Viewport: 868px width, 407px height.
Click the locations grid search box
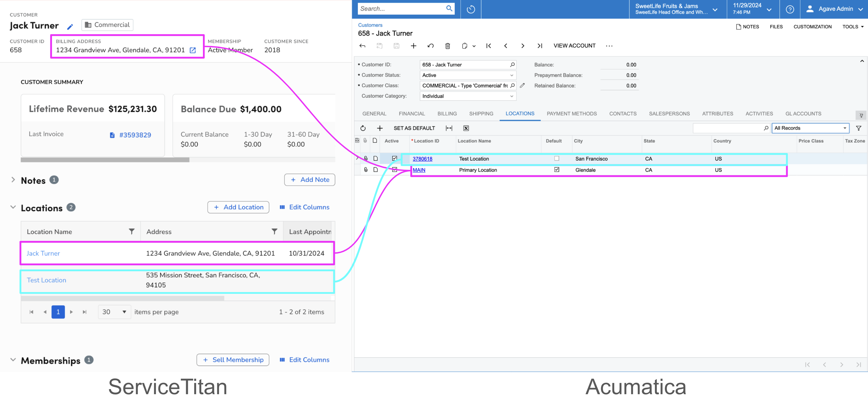tap(731, 128)
